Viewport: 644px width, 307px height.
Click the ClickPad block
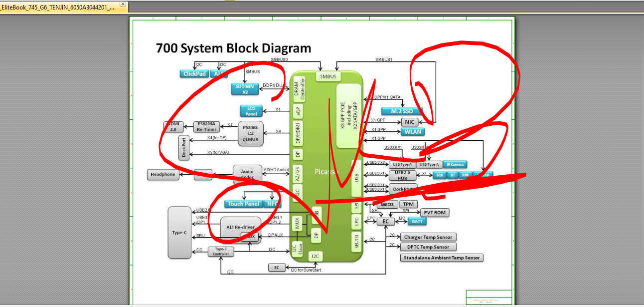tap(194, 74)
